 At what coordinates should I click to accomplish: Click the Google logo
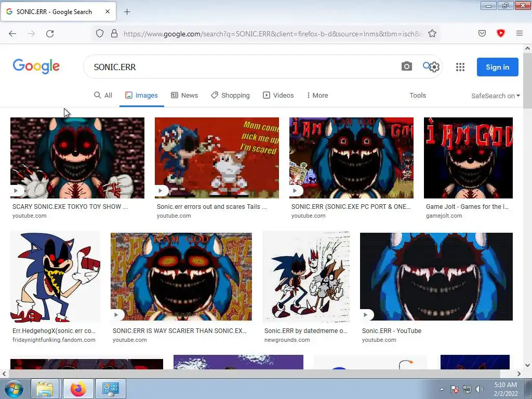click(x=36, y=66)
